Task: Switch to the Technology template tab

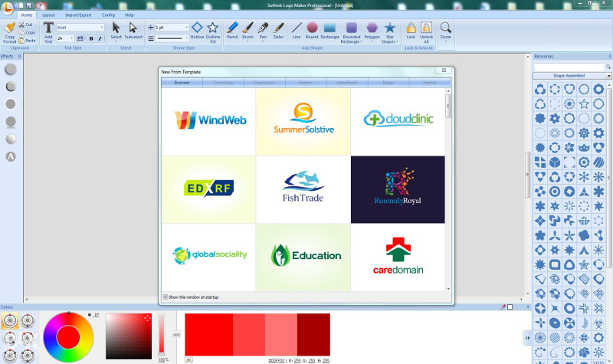Action: click(223, 83)
